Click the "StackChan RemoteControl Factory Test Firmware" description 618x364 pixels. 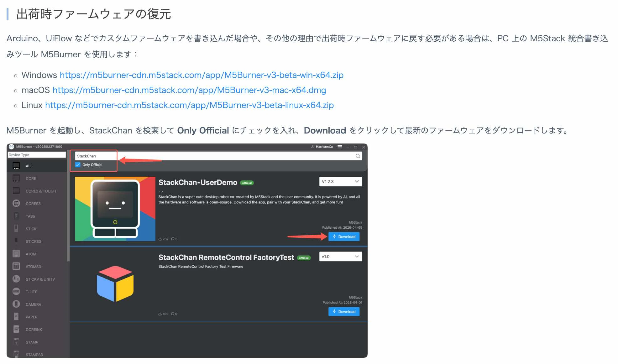coord(201,267)
